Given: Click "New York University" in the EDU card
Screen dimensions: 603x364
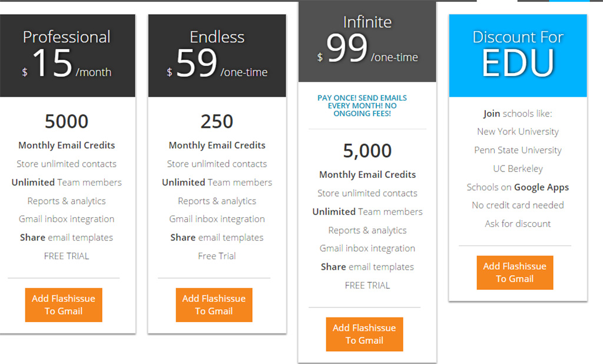Looking at the screenshot, I should [518, 132].
